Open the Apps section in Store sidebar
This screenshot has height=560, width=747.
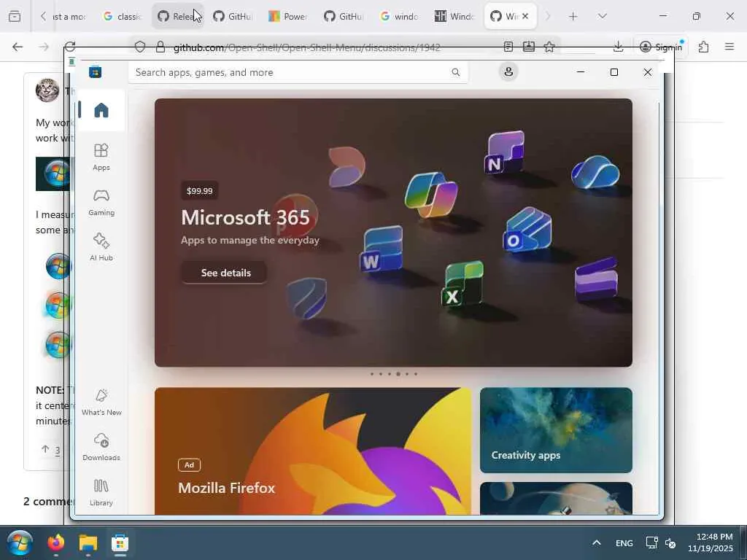(101, 157)
